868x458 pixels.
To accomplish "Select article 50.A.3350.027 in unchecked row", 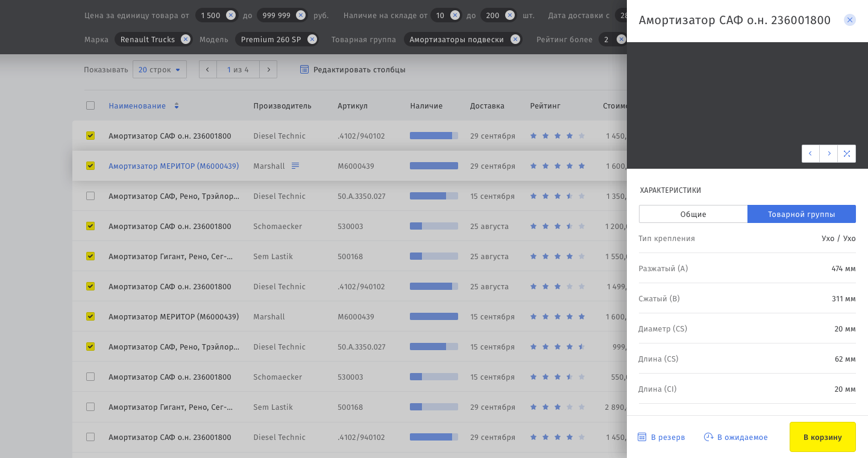I will coord(362,196).
